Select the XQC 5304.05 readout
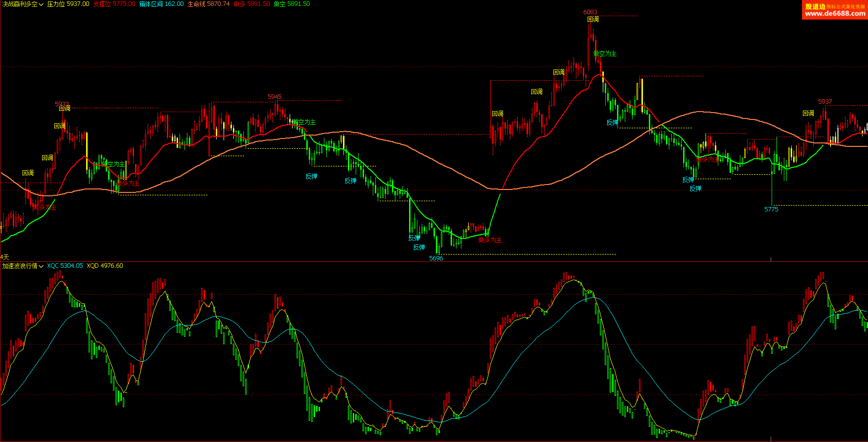Screen dimensions: 868x442 click(65, 266)
